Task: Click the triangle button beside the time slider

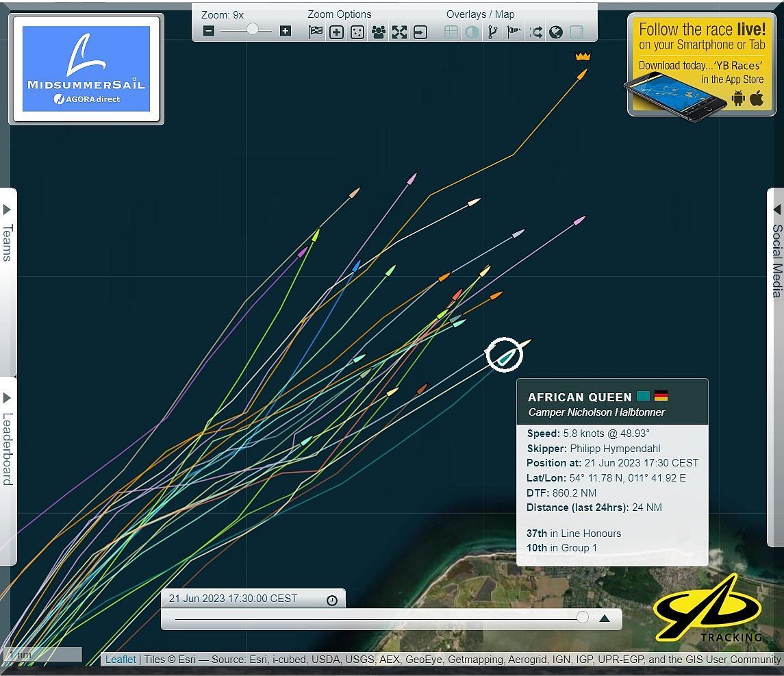Action: (x=604, y=618)
